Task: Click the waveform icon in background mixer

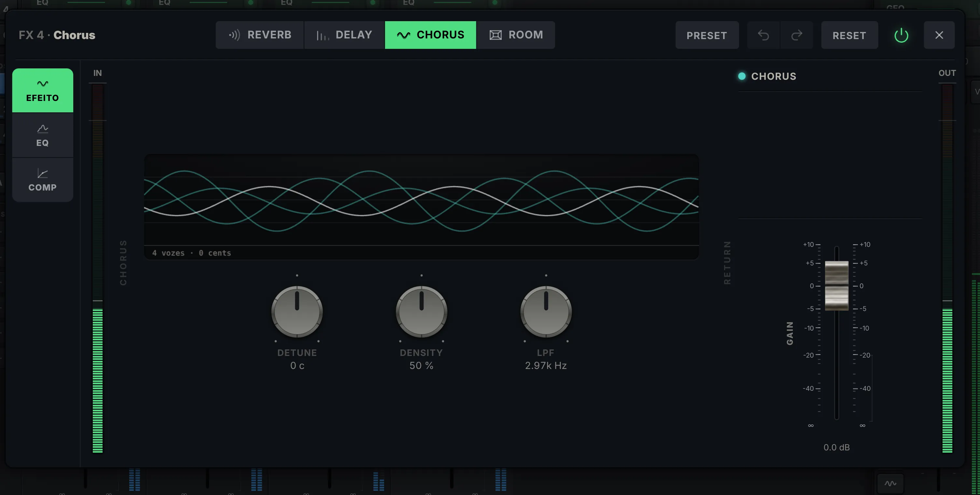Action: click(x=890, y=484)
